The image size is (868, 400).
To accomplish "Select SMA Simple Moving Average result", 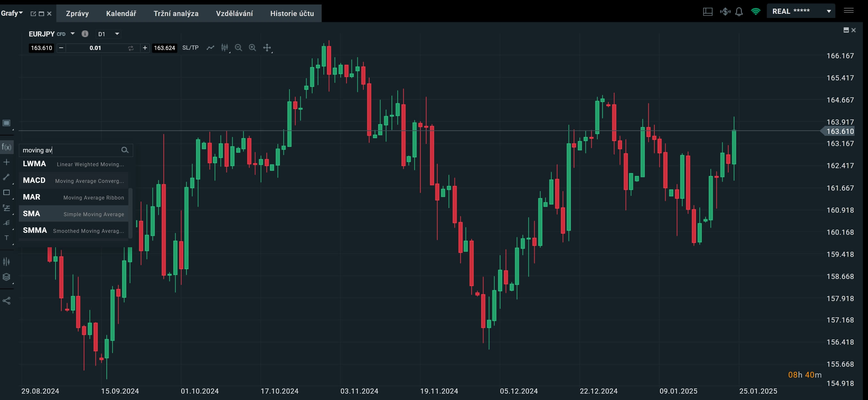I will 74,214.
